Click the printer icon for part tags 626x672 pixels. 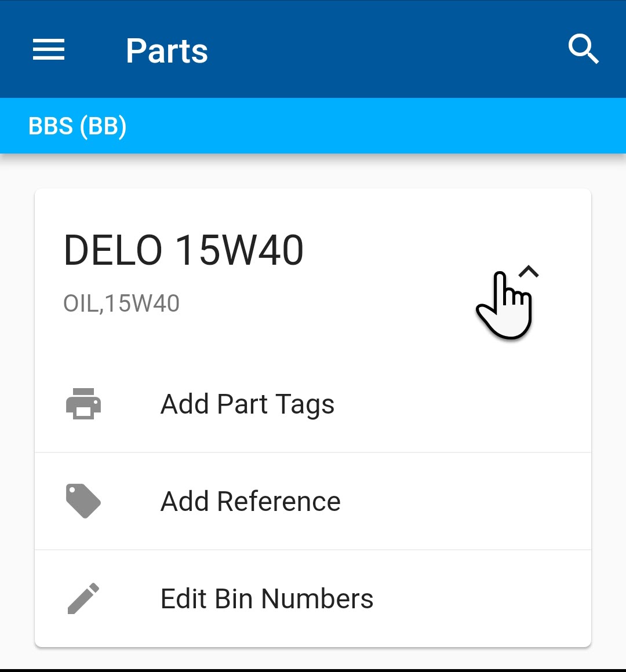click(83, 404)
